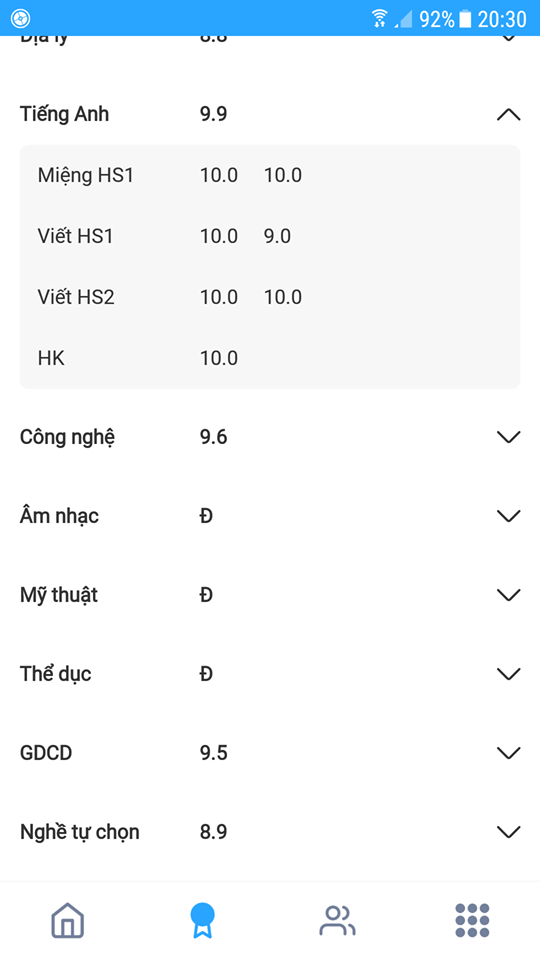Open the home icon in bottom navigation
The width and height of the screenshot is (540, 960).
(67, 920)
